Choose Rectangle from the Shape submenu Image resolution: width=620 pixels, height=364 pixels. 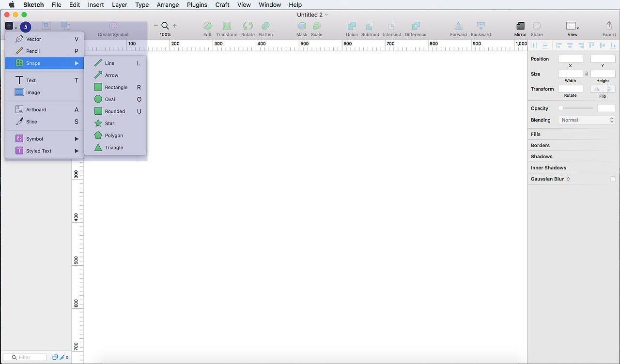tap(115, 88)
